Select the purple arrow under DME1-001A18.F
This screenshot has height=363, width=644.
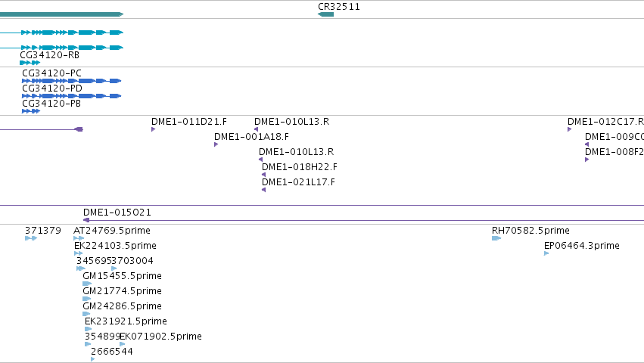coord(216,144)
